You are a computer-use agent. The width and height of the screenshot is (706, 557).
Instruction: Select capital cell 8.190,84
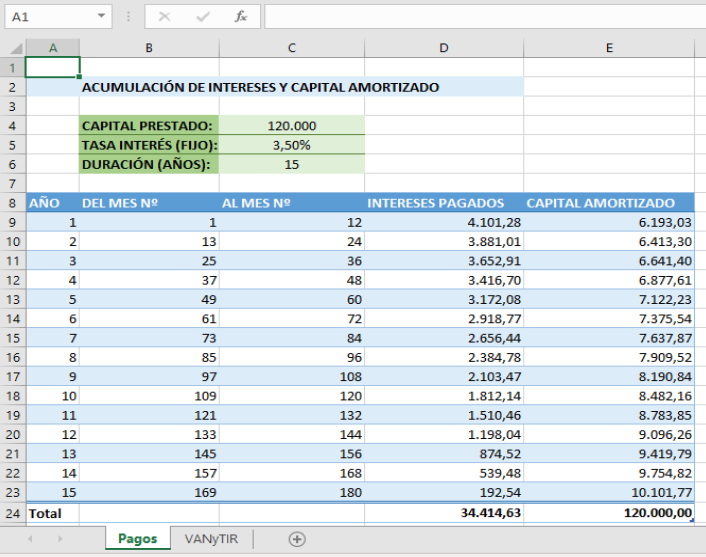(x=609, y=377)
